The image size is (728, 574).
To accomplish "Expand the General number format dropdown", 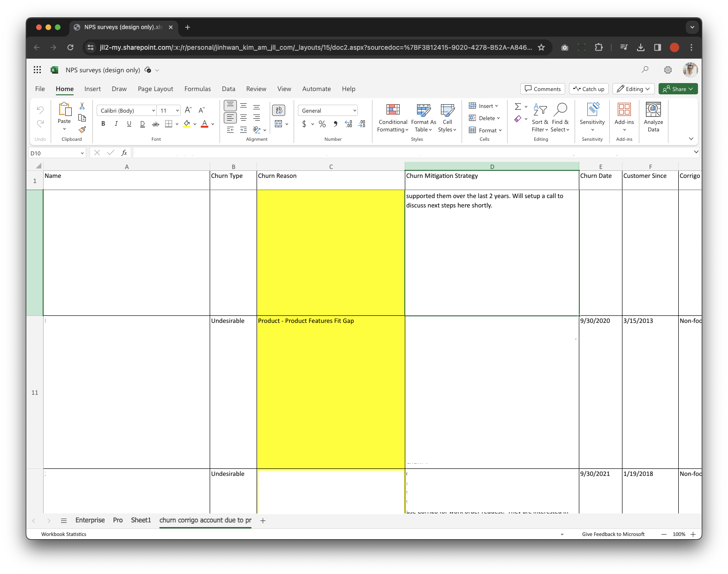I will pyautogui.click(x=328, y=111).
